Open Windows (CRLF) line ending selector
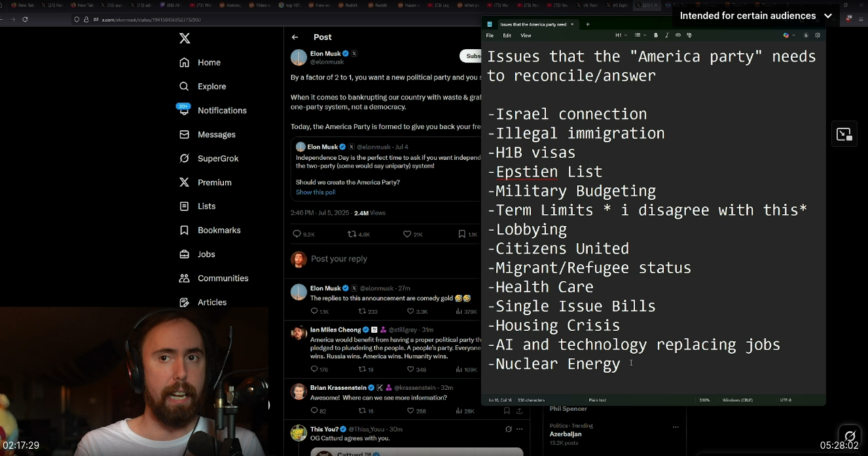This screenshot has width=868, height=456. (x=737, y=400)
